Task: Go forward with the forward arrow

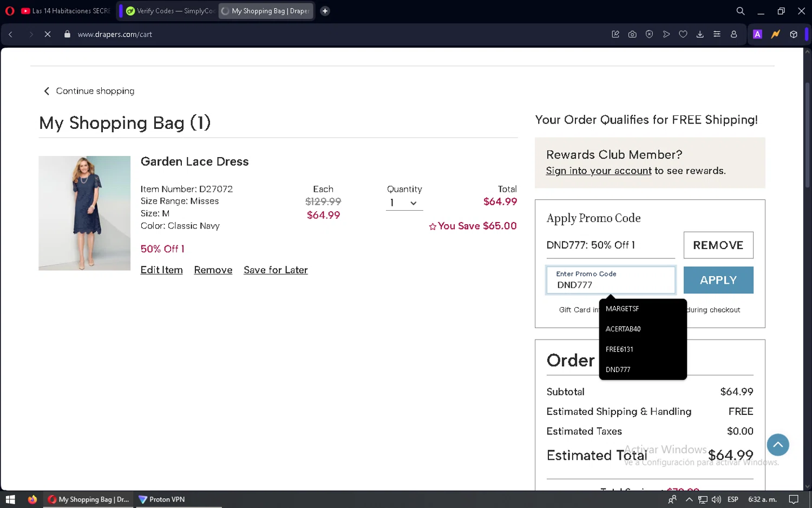Action: [31, 34]
